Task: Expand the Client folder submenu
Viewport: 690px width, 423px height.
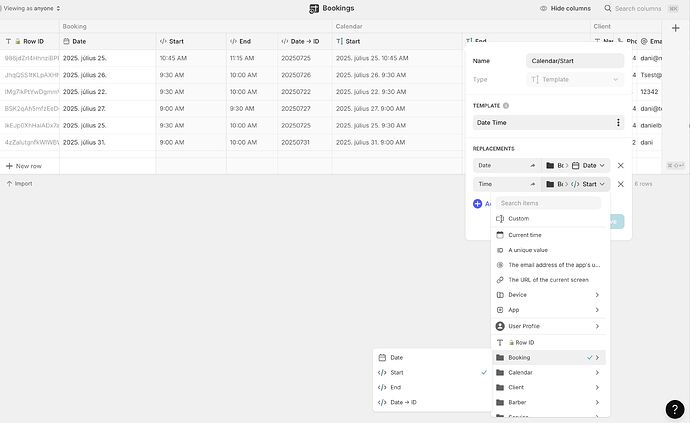Action: (550, 387)
